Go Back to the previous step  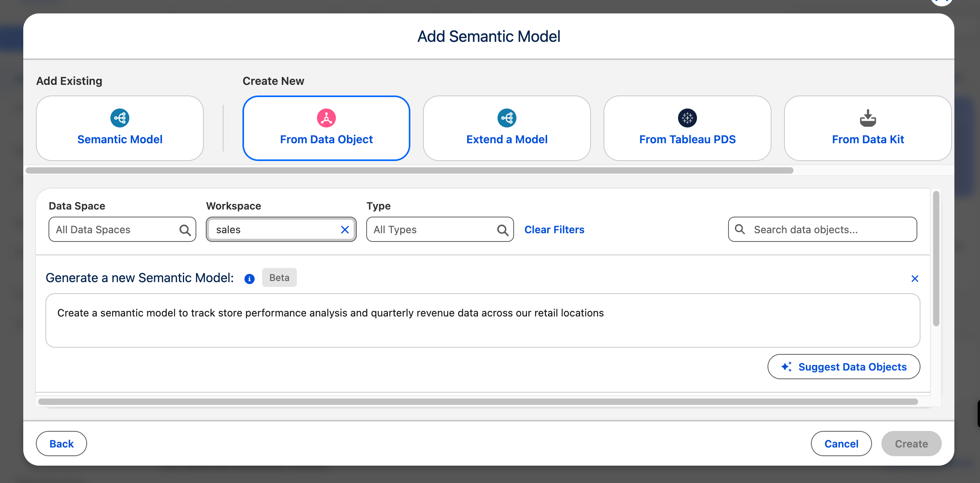click(x=61, y=444)
